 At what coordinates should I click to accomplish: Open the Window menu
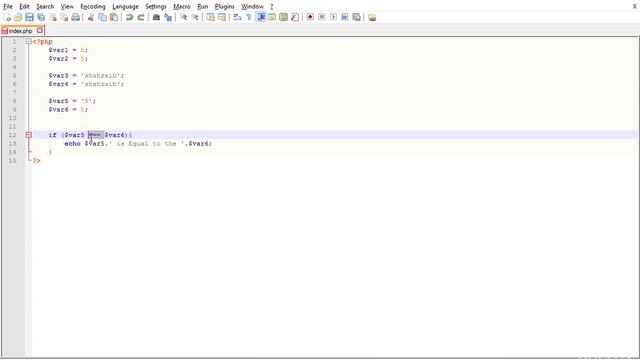[x=252, y=7]
